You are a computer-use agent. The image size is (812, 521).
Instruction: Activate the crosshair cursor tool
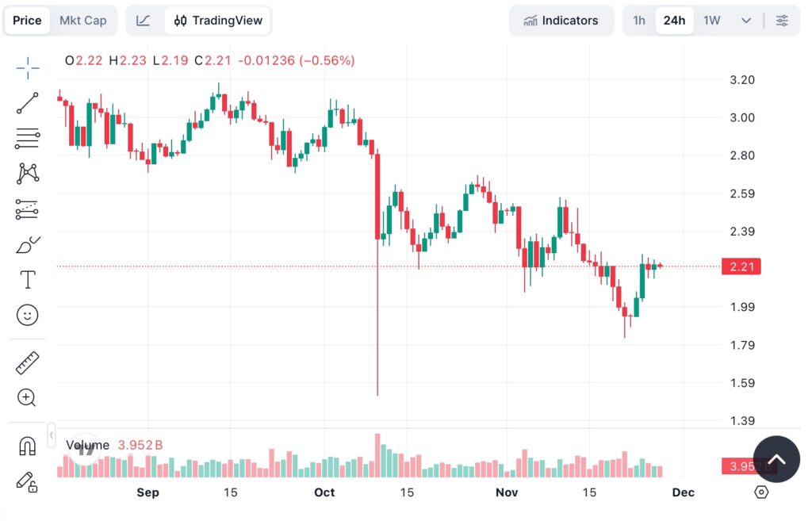27,68
